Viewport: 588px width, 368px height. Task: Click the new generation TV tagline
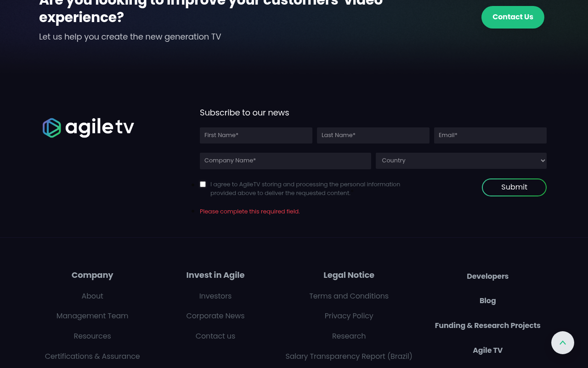pyautogui.click(x=130, y=37)
